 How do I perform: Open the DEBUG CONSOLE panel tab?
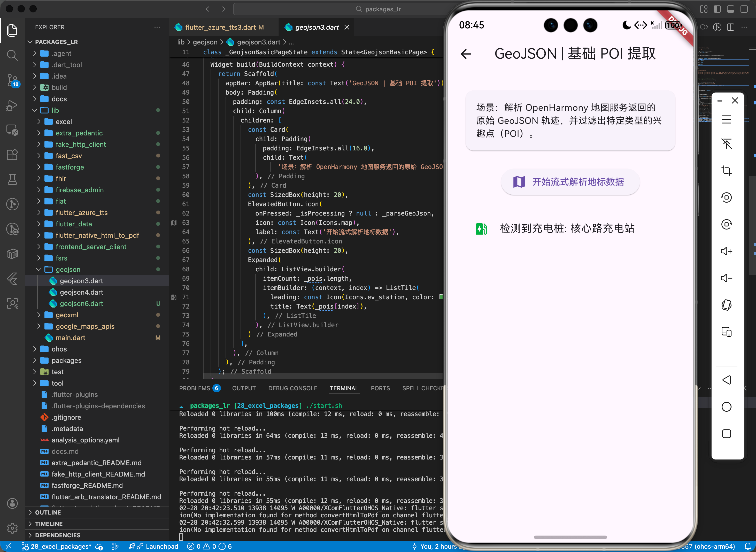point(293,388)
